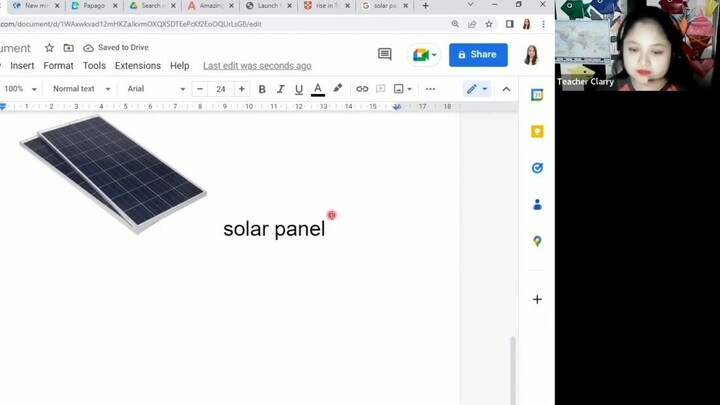Click the document vertical scrollbar

(512, 370)
